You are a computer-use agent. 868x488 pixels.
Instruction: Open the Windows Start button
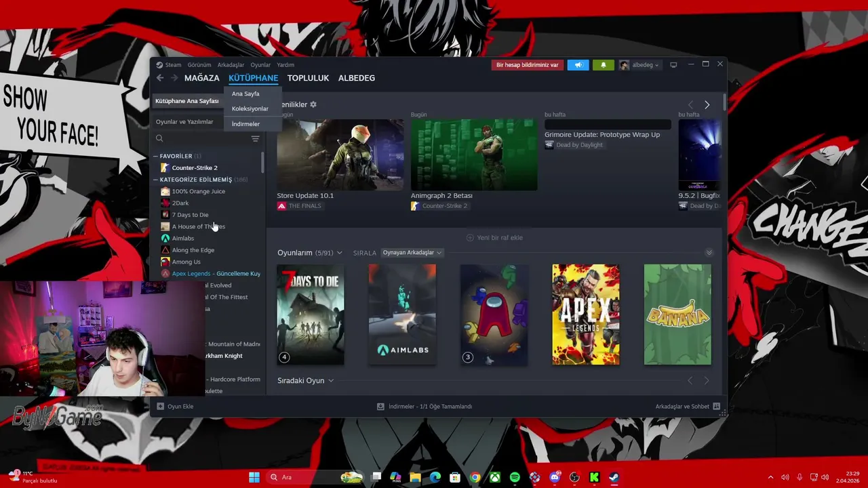coord(254,477)
